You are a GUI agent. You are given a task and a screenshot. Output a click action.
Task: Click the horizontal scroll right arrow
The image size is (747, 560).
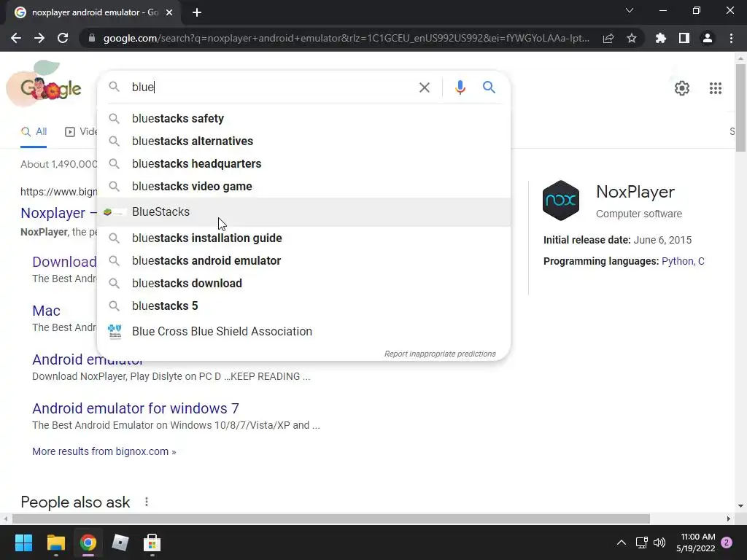pos(728,518)
